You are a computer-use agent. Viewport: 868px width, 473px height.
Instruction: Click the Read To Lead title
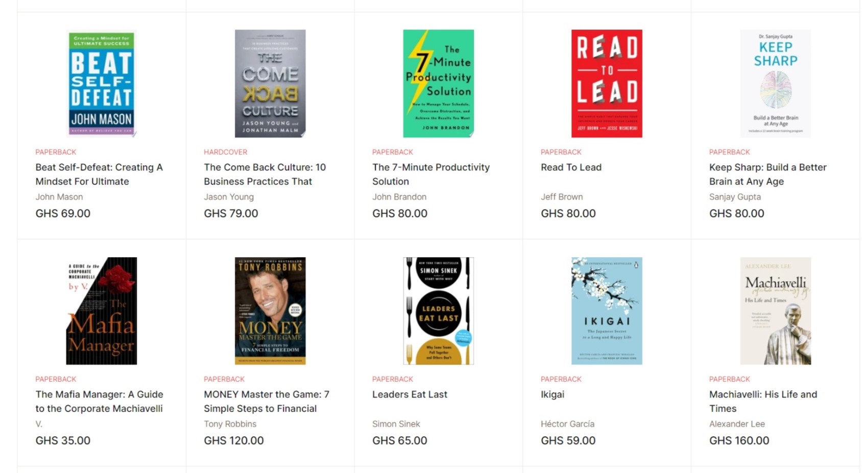tap(571, 167)
